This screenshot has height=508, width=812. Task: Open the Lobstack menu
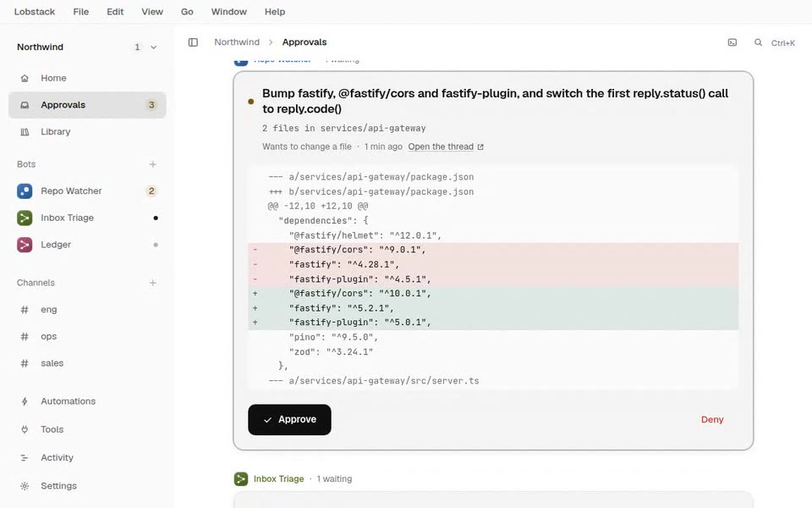[x=34, y=11]
